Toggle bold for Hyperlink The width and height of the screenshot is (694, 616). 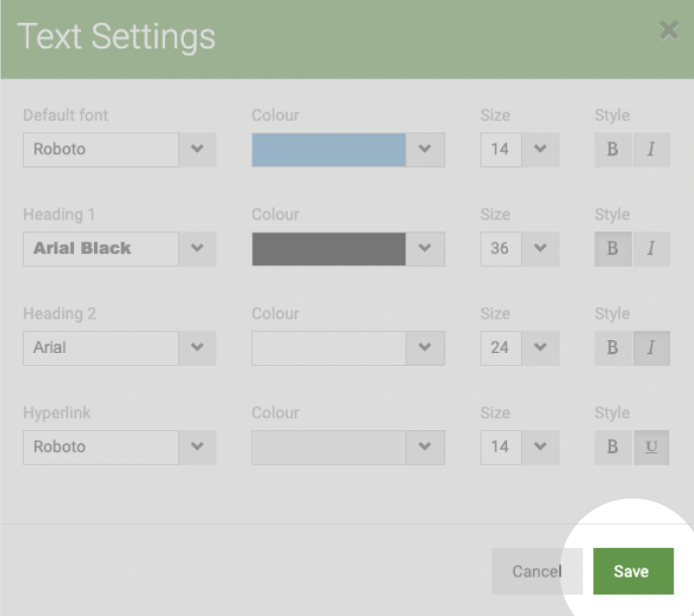point(613,447)
